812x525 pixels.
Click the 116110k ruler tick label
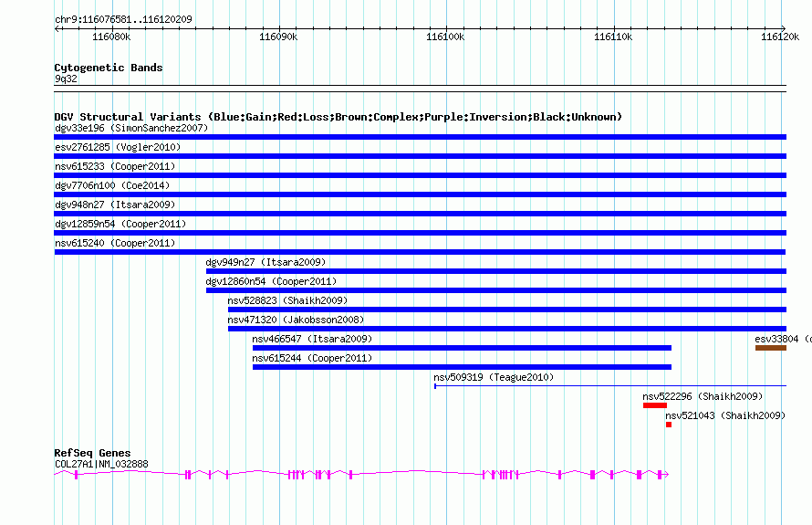[613, 37]
